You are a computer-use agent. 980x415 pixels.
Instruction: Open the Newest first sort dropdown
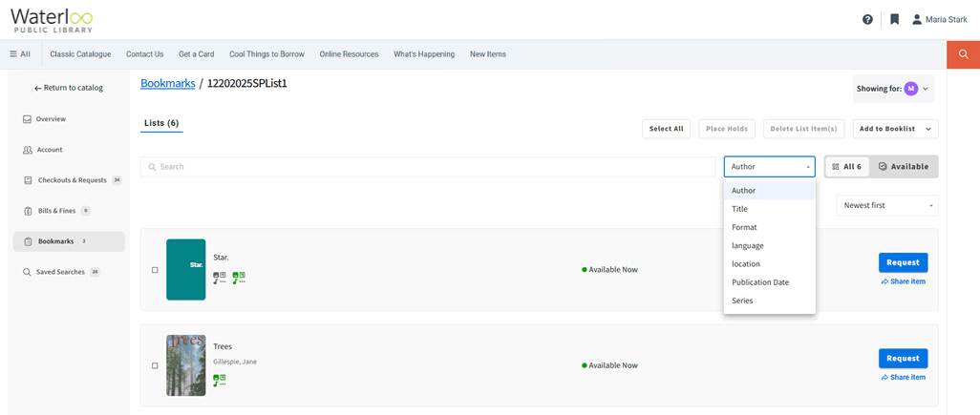click(887, 205)
